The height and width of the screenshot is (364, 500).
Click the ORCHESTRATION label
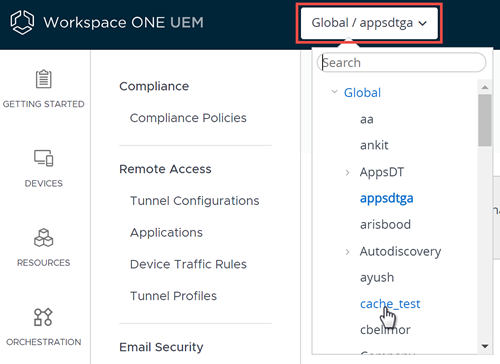(x=44, y=342)
